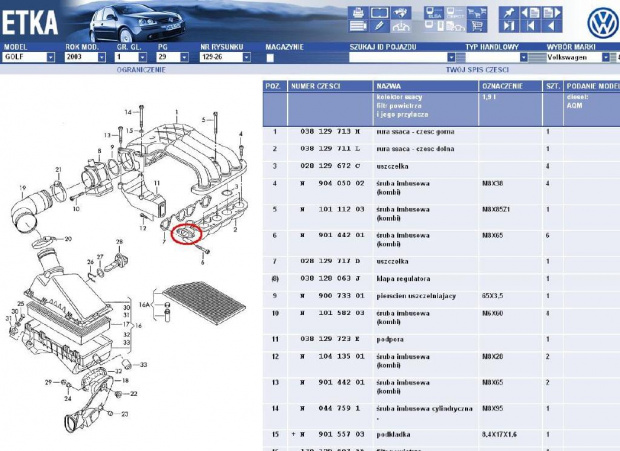
Task: Click the greyed-out gauge icon
Action: (401, 26)
